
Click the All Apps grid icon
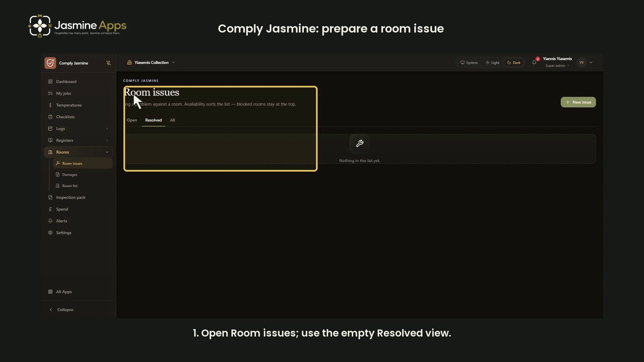[50, 292]
